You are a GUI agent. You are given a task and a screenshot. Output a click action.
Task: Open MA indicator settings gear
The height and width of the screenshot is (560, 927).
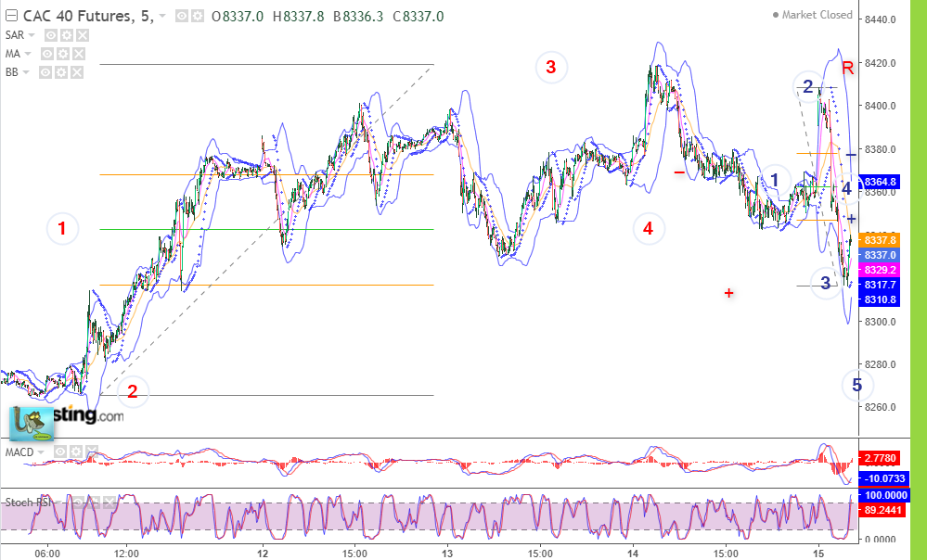click(63, 54)
